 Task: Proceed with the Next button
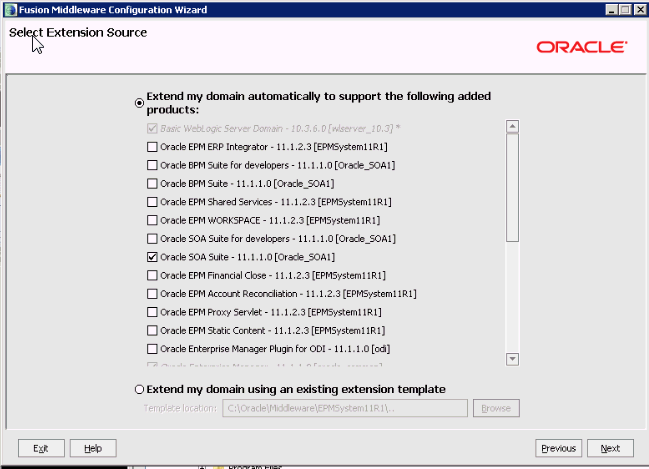(610, 448)
